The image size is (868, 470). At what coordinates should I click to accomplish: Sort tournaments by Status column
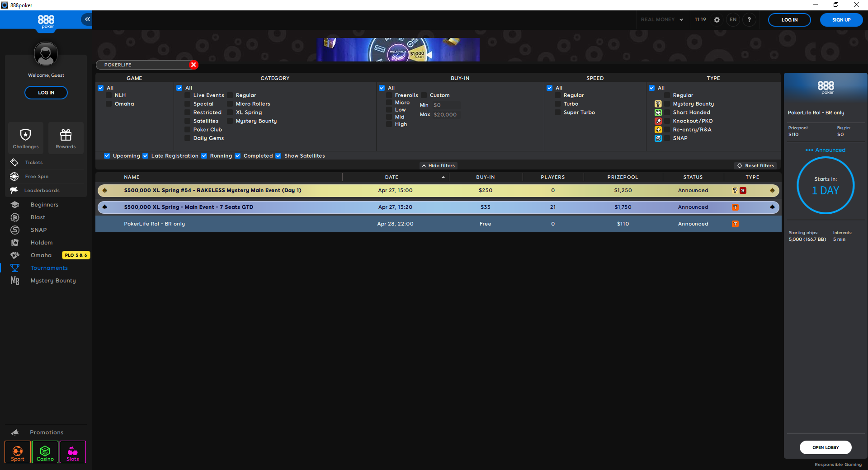[693, 177]
